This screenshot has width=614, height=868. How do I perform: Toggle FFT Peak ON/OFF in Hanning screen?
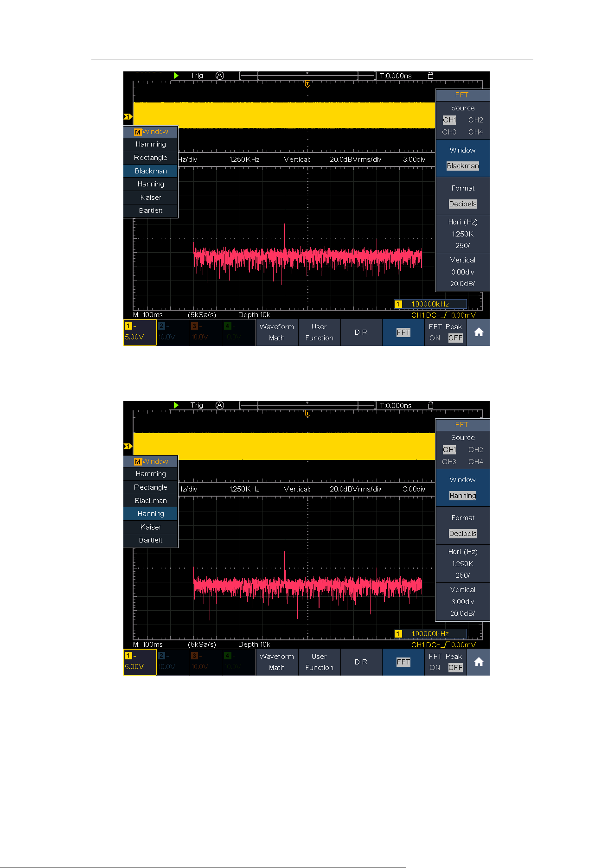[x=446, y=662]
